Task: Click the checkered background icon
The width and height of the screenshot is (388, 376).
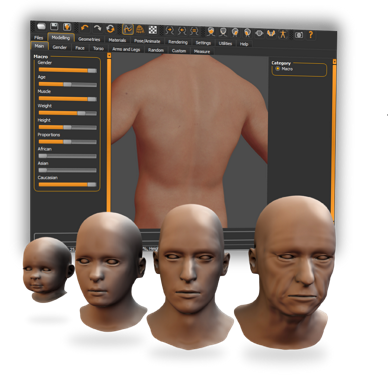Action: pos(153,30)
